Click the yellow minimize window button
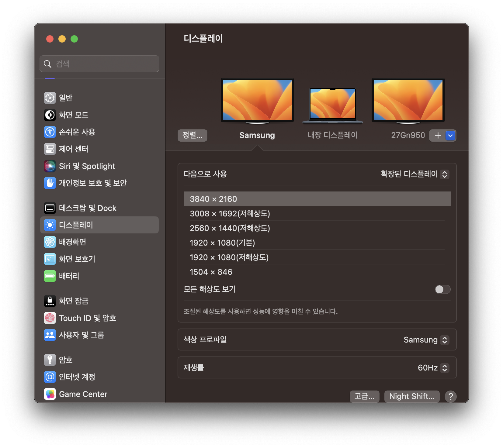 point(62,39)
